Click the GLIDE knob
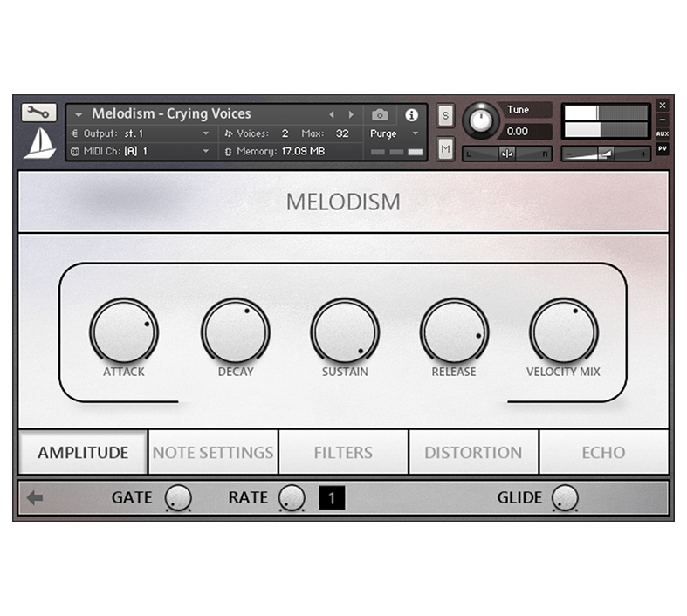 pyautogui.click(x=565, y=498)
